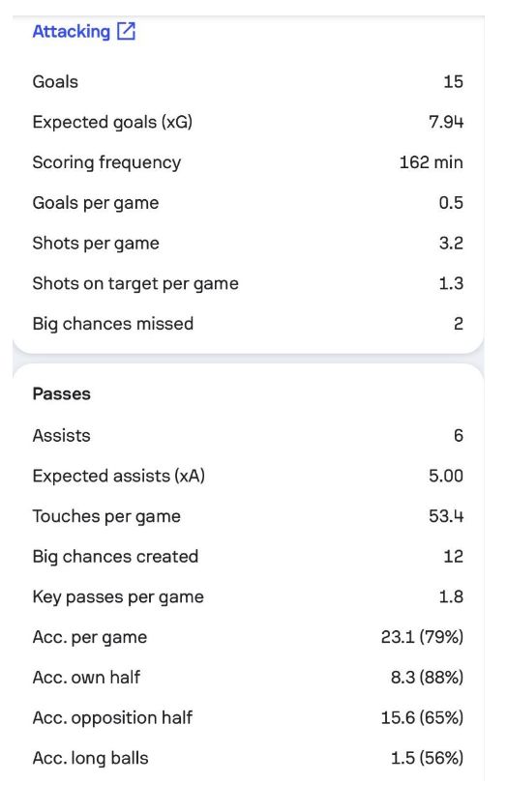Screen dimensions: 507x812
Task: Open the Attacking section heading link
Action: 72,31
